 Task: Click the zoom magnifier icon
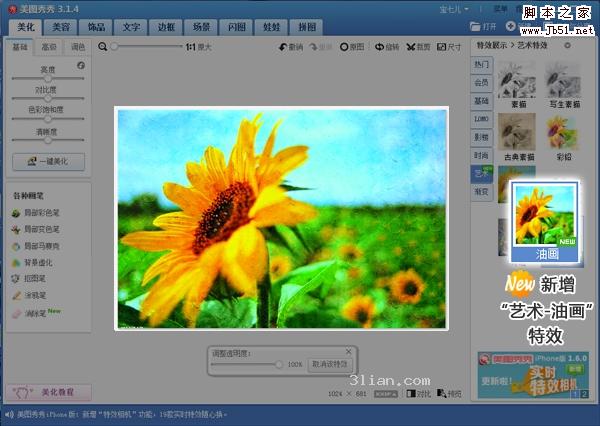[103, 47]
